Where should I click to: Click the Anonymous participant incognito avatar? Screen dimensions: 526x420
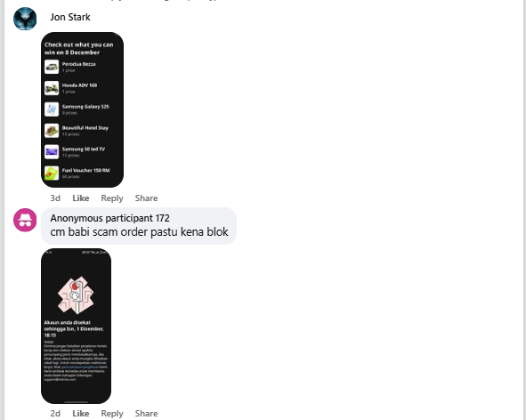point(25,220)
